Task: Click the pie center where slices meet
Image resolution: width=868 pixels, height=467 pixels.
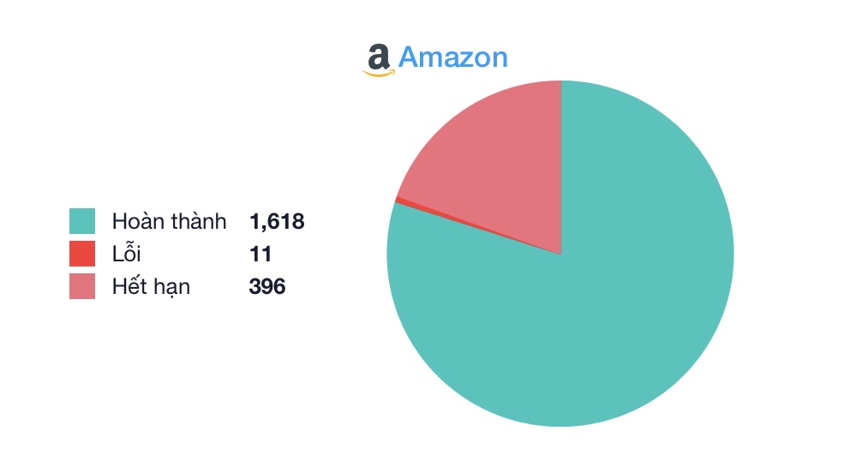Action: [x=560, y=254]
